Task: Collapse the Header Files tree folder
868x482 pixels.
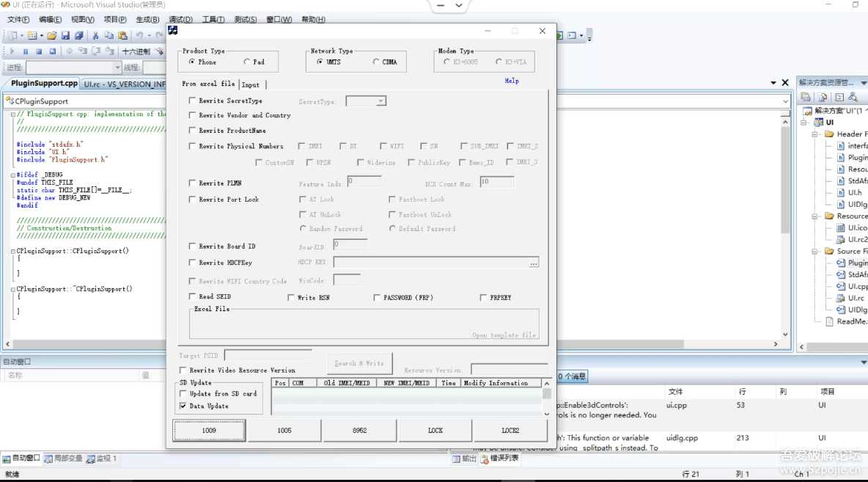Action: click(x=814, y=134)
